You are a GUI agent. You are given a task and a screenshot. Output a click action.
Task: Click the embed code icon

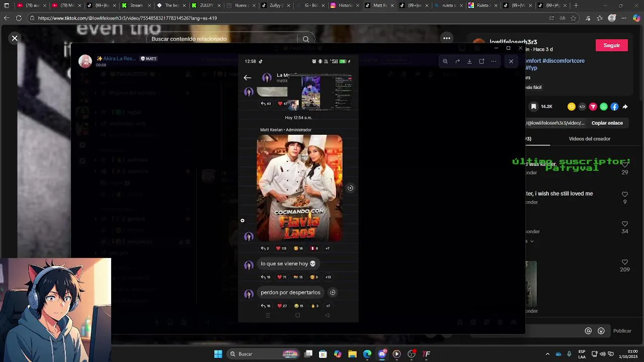pos(582,107)
